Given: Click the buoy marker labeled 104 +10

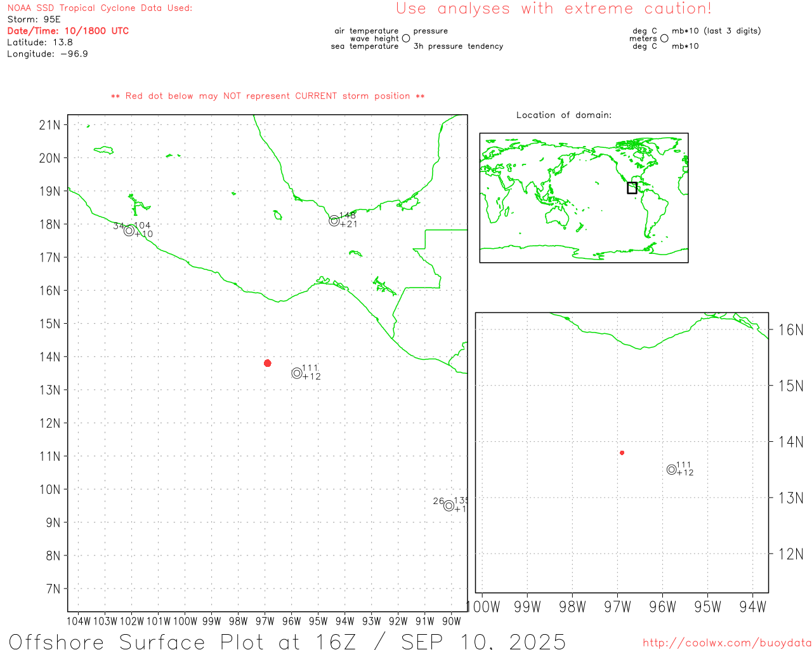Looking at the screenshot, I should tap(129, 230).
